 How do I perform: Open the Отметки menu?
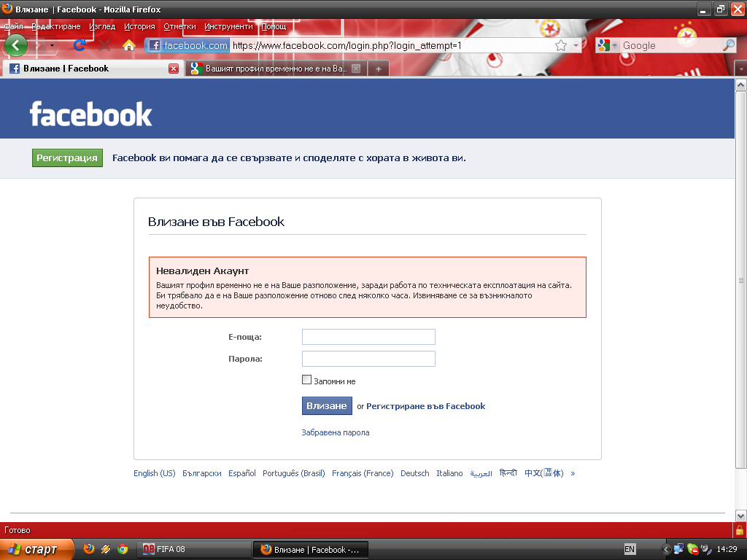click(179, 26)
